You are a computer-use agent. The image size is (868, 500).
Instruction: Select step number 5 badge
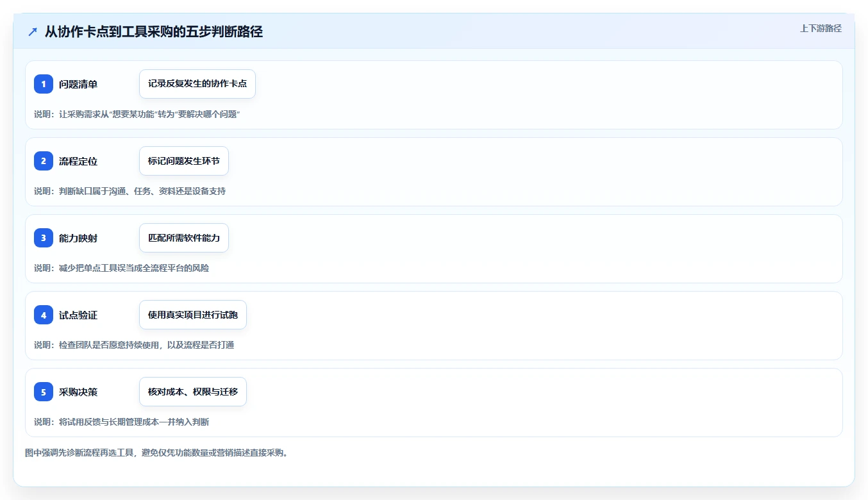(x=44, y=392)
